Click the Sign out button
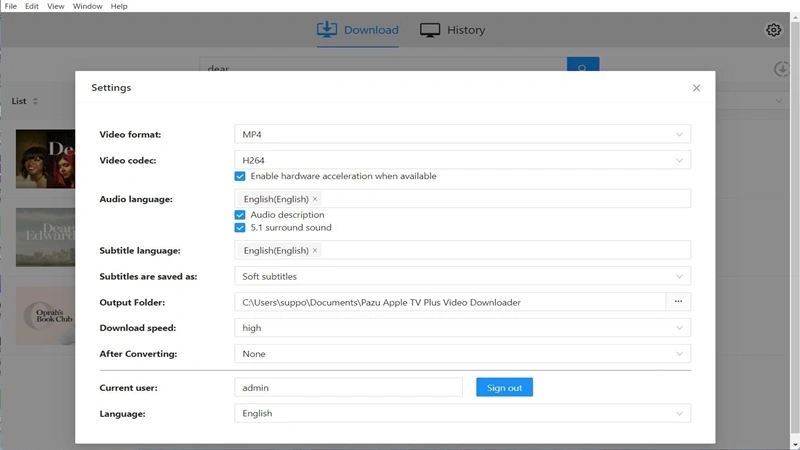This screenshot has height=450, width=800. click(504, 387)
